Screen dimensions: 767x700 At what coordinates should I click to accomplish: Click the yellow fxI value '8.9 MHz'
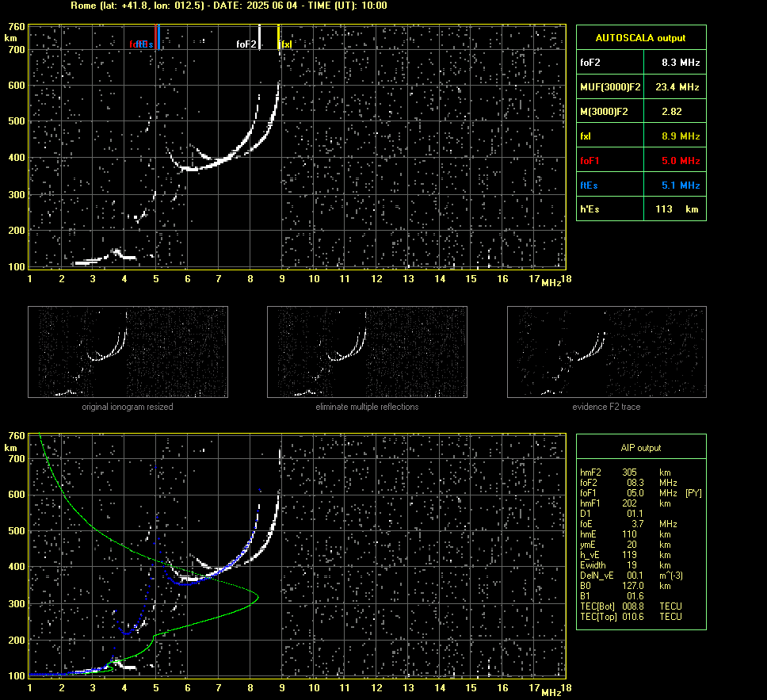coord(681,136)
